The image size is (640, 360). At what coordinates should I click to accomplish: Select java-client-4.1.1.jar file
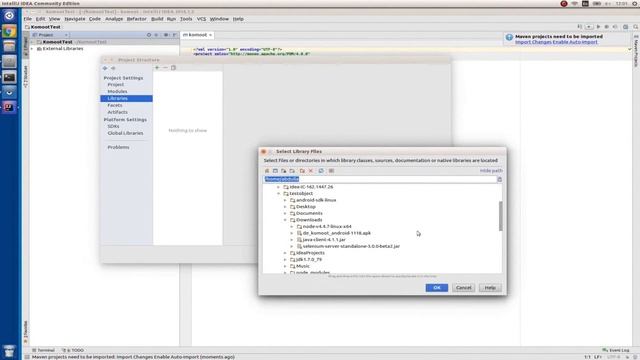pos(324,240)
